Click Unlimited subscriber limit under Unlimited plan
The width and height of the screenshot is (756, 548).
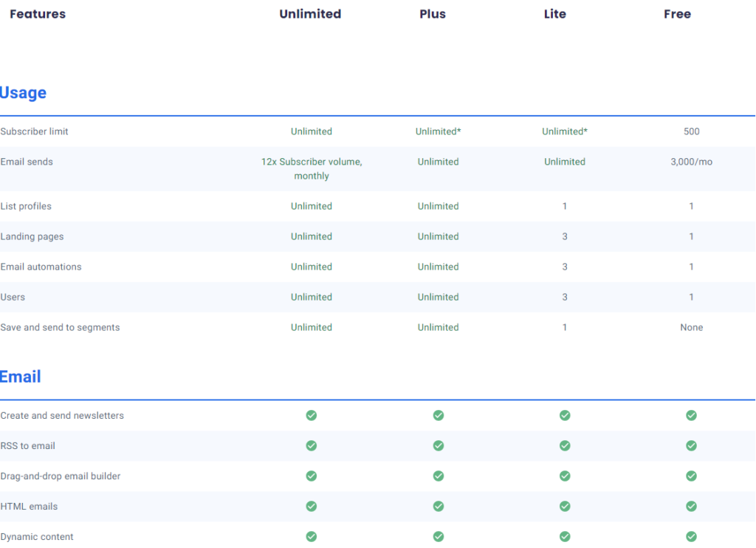[x=312, y=131]
